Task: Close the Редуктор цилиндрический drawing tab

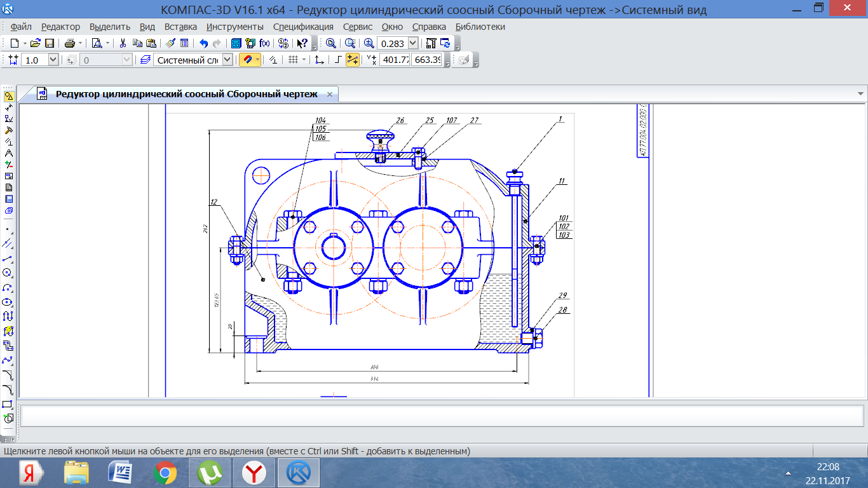Action: (x=330, y=94)
